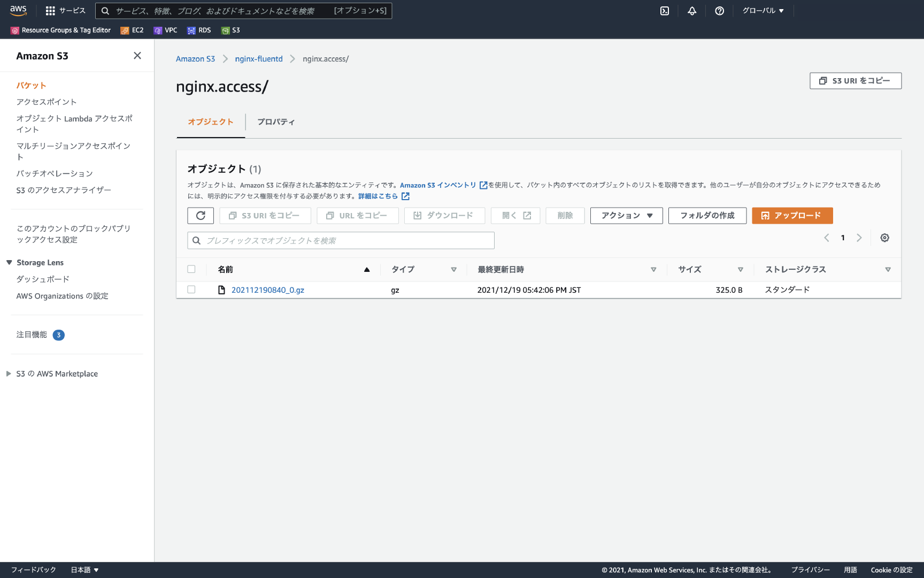Open the 202112190840_0.gz object link

(x=267, y=290)
